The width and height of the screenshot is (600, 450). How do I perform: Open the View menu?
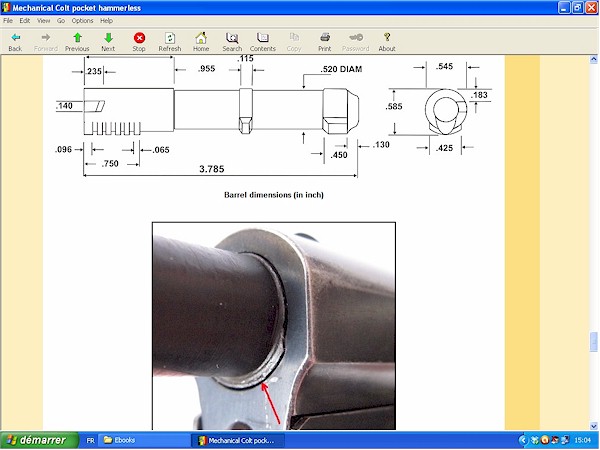coord(43,21)
